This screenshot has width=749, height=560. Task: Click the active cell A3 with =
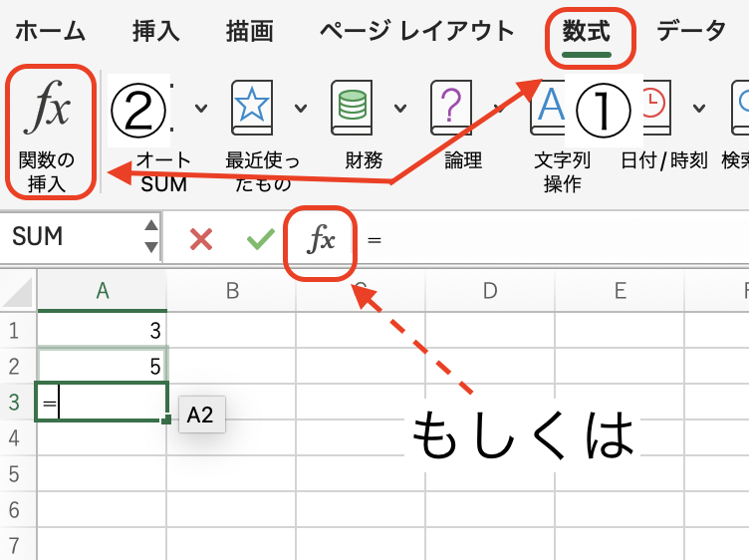[103, 402]
